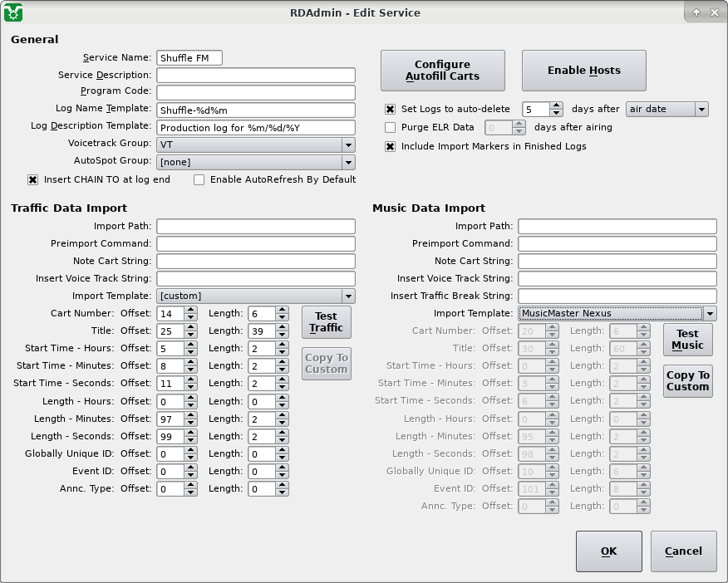This screenshot has height=583, width=728.
Task: Copy music template to custom
Action: tap(687, 381)
